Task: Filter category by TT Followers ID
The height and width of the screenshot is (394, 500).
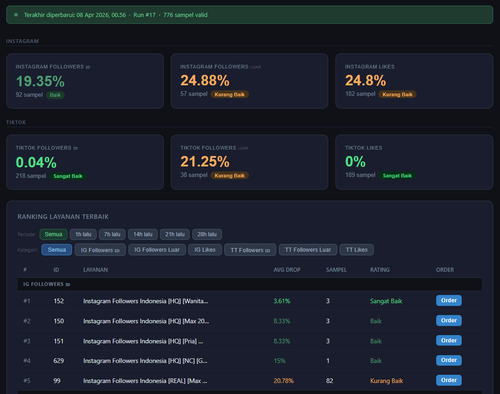Action: 250,250
